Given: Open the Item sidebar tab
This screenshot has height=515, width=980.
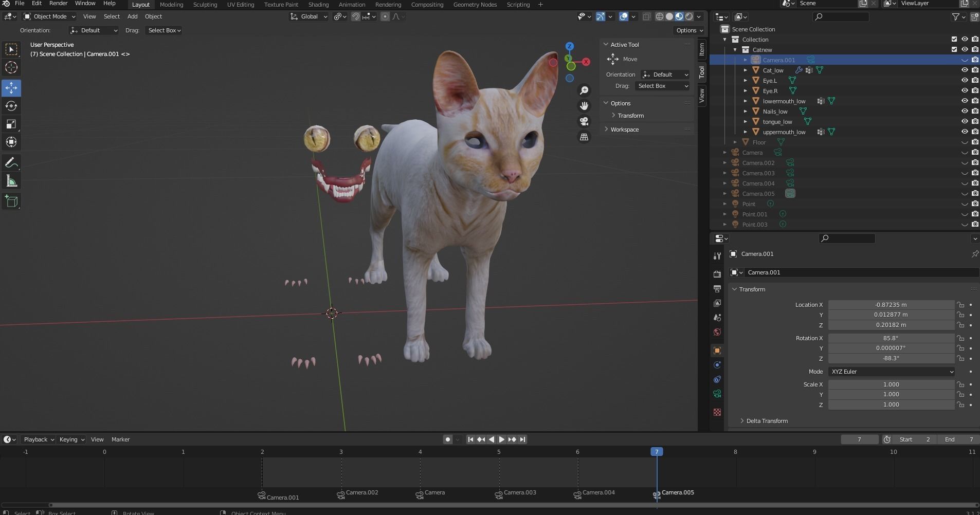Looking at the screenshot, I should tap(702, 49).
